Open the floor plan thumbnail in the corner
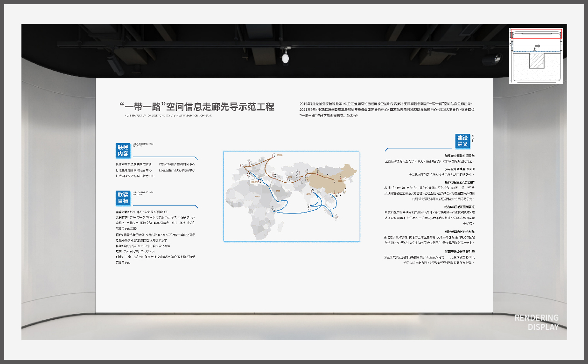The width and height of the screenshot is (588, 364). point(536,55)
